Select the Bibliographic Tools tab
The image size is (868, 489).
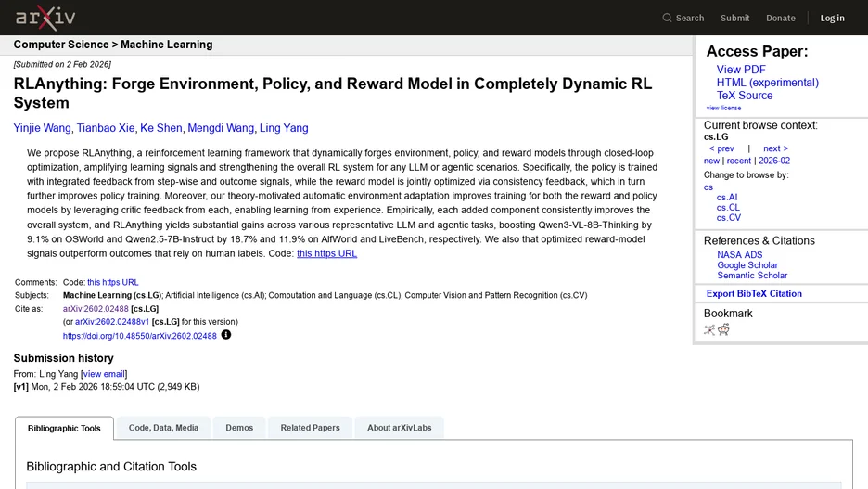tap(64, 428)
